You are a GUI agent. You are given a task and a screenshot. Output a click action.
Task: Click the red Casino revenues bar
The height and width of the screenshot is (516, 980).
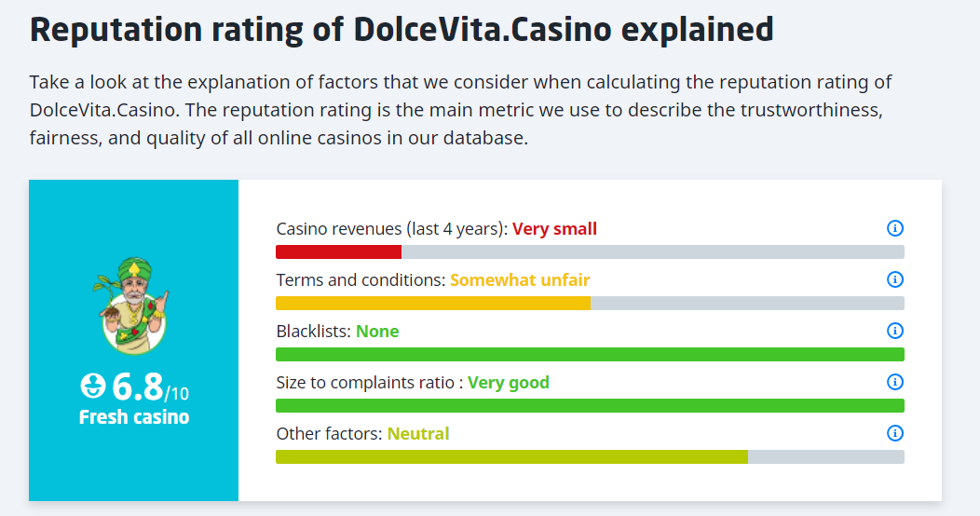[338, 251]
